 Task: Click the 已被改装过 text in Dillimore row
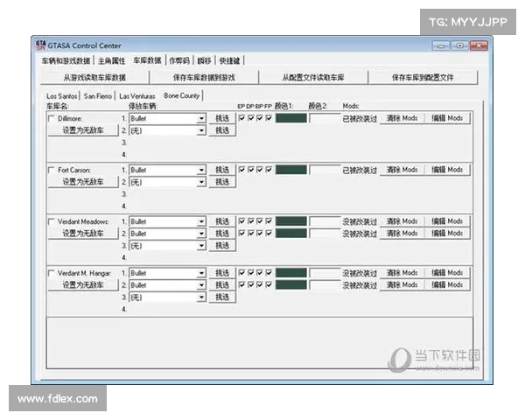[360, 119]
